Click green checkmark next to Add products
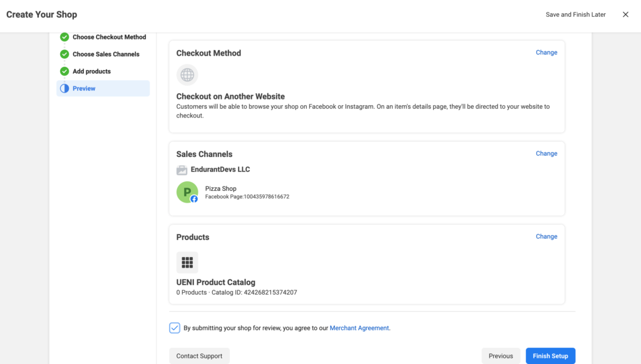 tap(64, 71)
